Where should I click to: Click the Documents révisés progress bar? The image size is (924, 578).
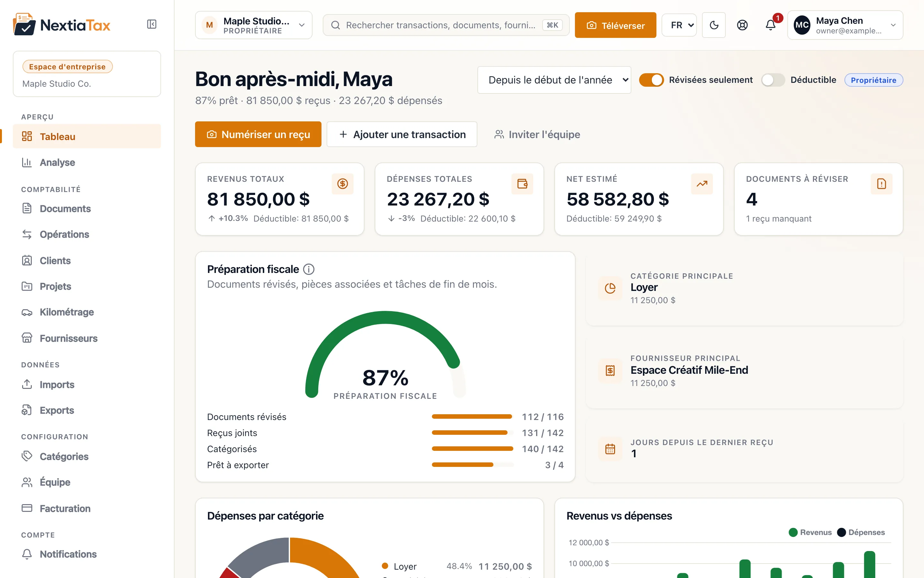pyautogui.click(x=473, y=417)
